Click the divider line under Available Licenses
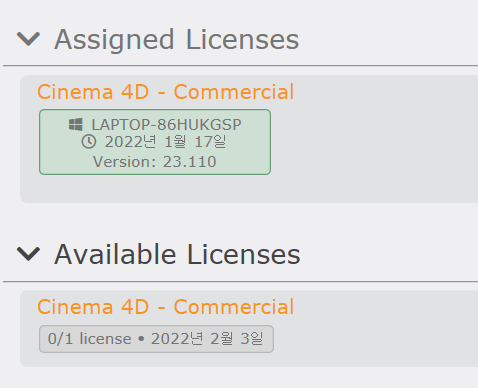The width and height of the screenshot is (478, 388). coord(240,281)
